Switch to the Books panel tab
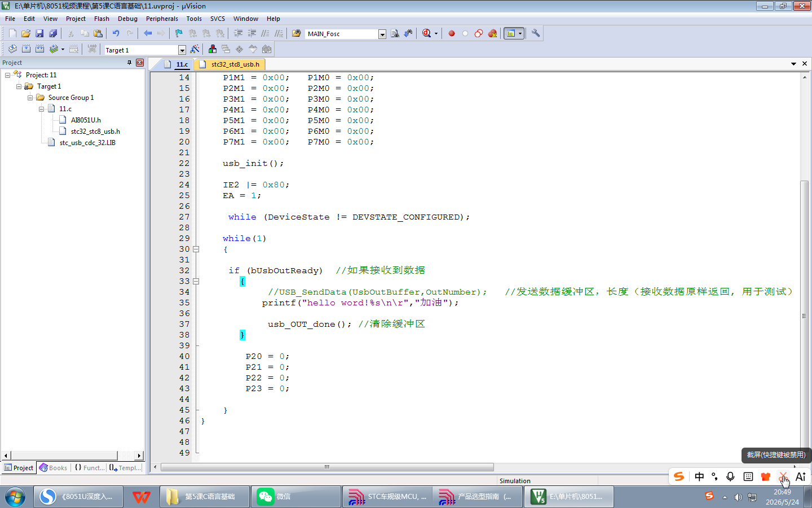Viewport: 812px width, 508px height. [53, 468]
